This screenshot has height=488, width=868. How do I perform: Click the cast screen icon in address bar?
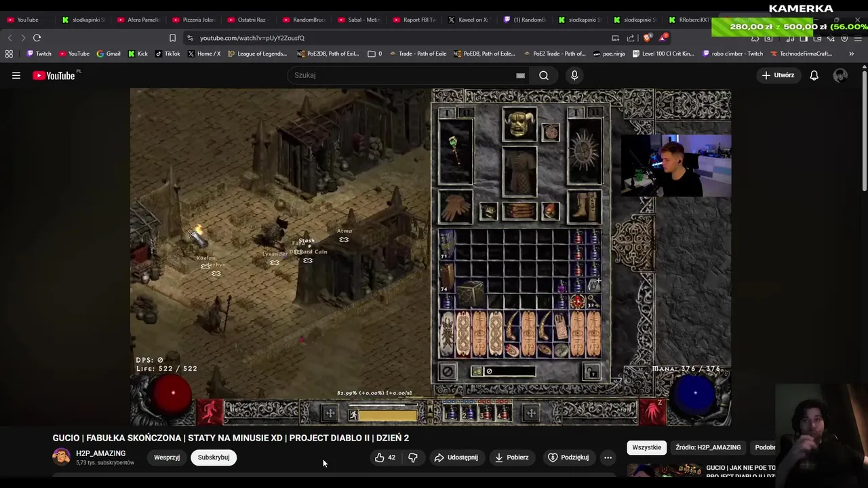pyautogui.click(x=615, y=38)
